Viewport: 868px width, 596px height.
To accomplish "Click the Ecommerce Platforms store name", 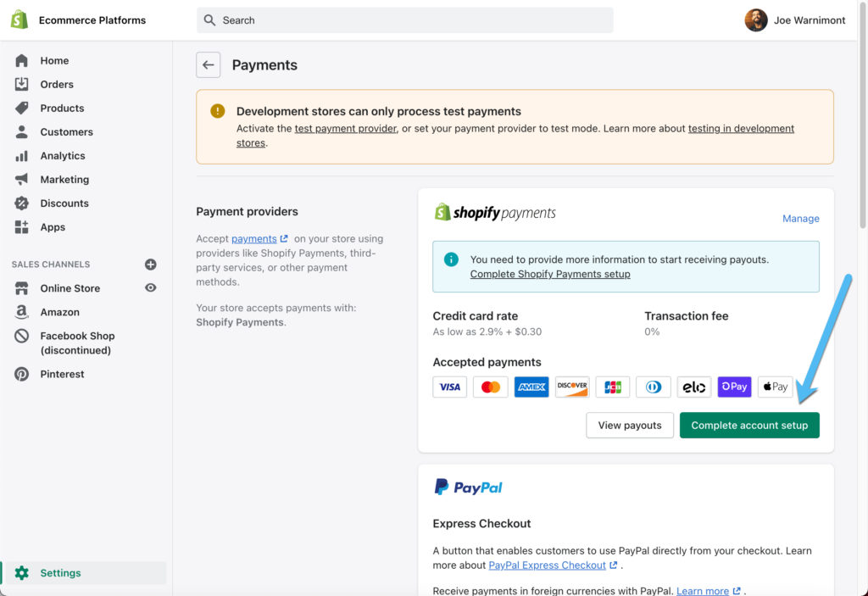I will [x=92, y=20].
